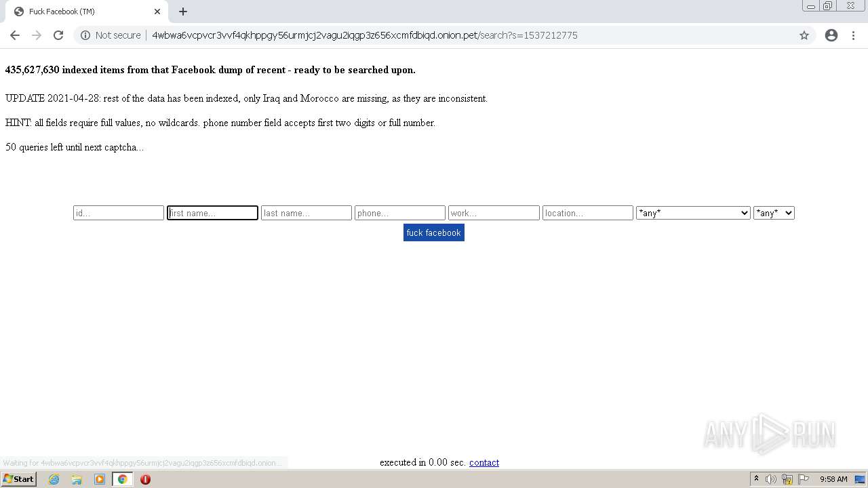Image resolution: width=868 pixels, height=488 pixels.
Task: Submit search with blue button
Action: pos(434,232)
